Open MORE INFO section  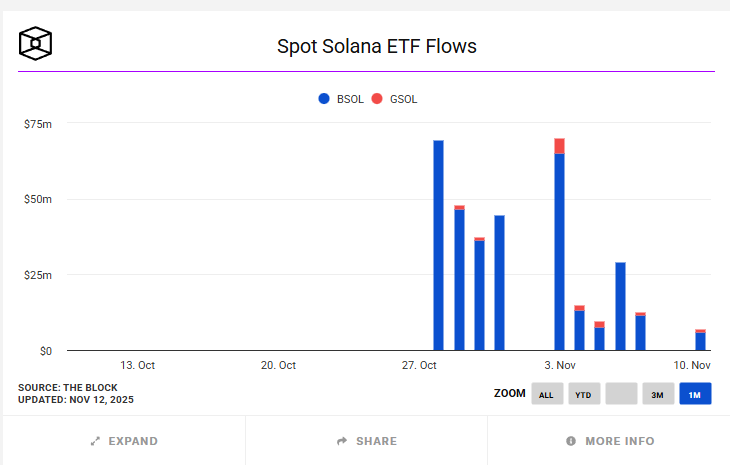[x=621, y=441]
